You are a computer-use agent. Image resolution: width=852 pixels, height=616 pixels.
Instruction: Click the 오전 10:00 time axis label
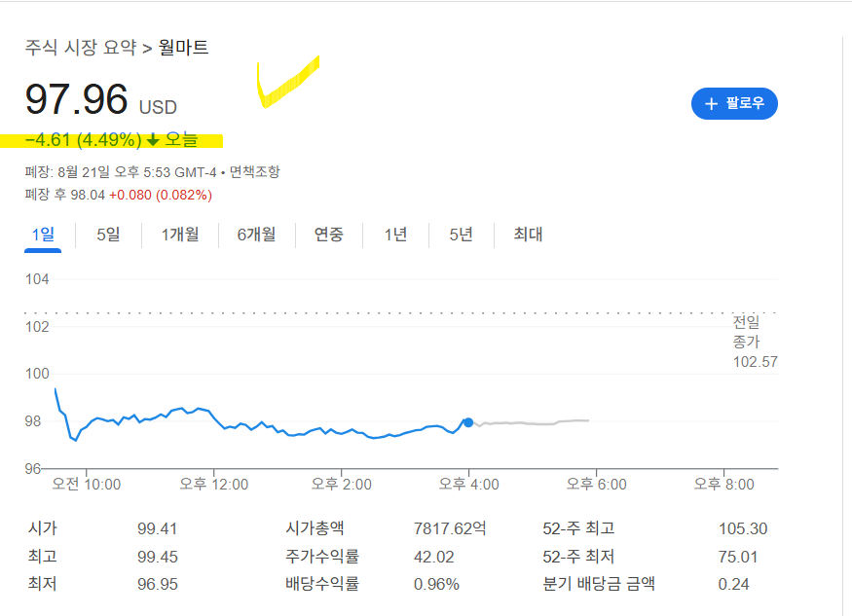coord(87,484)
